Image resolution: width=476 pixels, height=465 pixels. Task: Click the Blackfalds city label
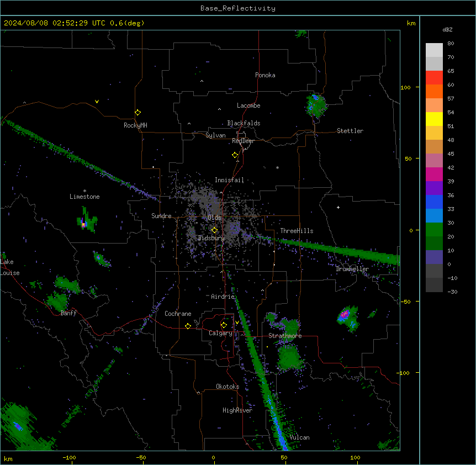[x=244, y=123]
